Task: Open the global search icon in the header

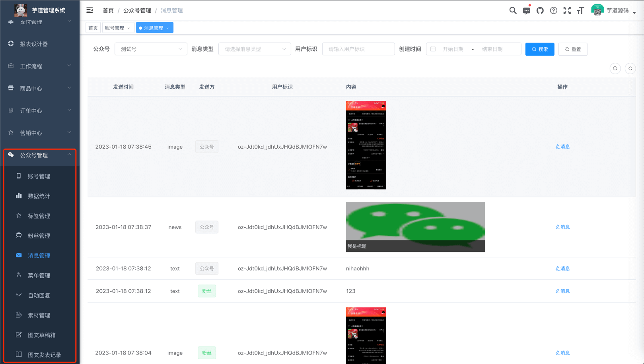Action: click(x=513, y=10)
